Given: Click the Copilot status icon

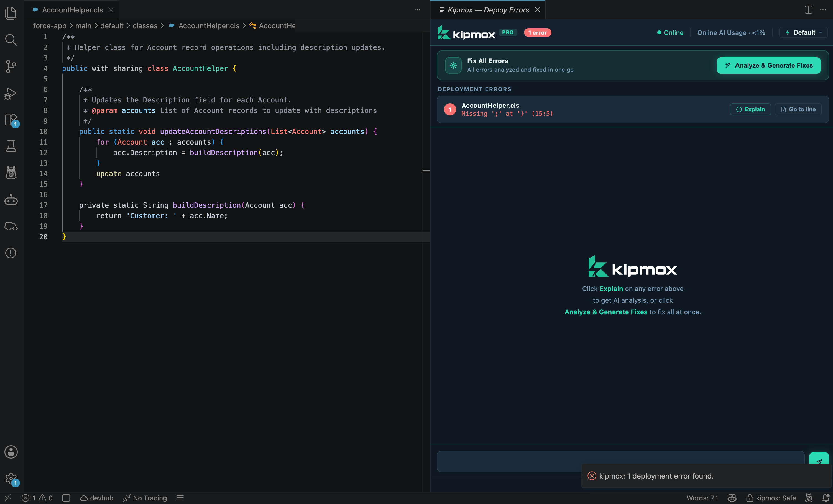Looking at the screenshot, I should click(x=732, y=498).
